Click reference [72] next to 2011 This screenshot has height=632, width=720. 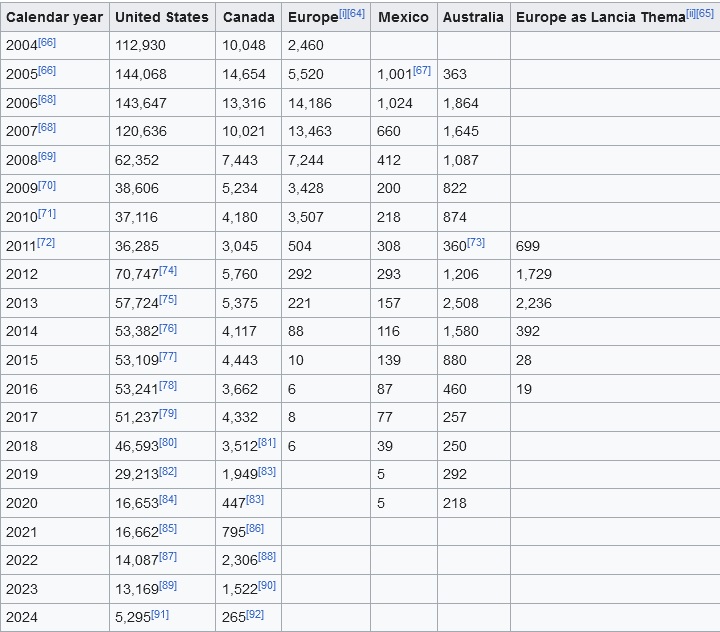46,243
